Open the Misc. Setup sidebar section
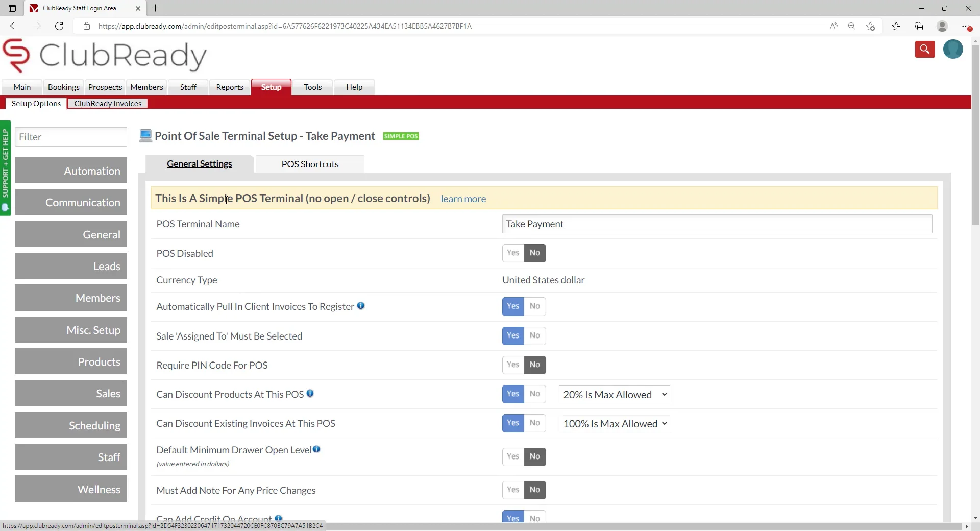Viewport: 980px width, 531px height. tap(71, 330)
